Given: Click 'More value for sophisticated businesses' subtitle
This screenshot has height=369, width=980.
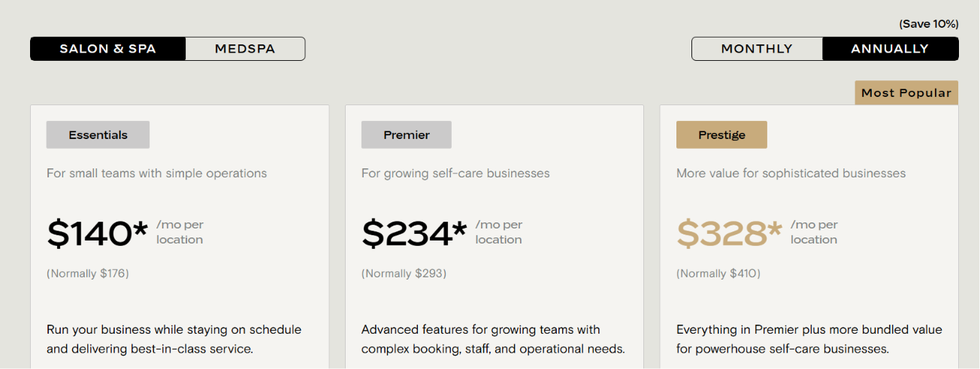Looking at the screenshot, I should coord(791,174).
